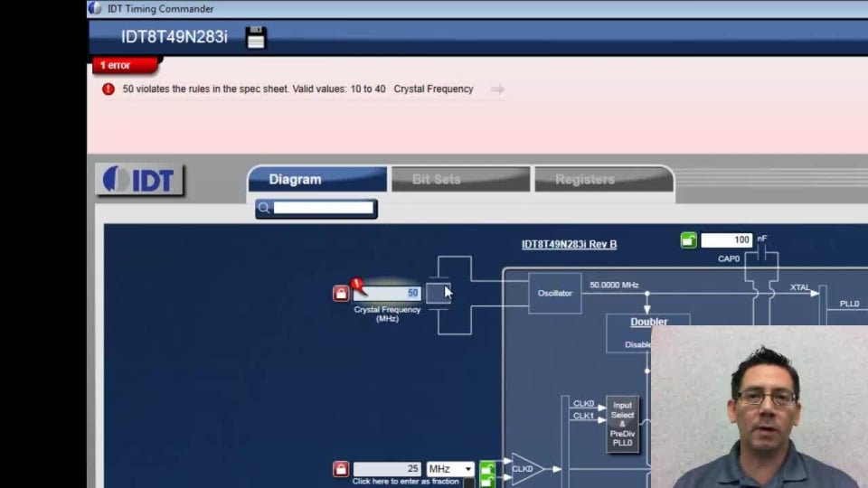Click the 1 error badge

click(x=125, y=65)
